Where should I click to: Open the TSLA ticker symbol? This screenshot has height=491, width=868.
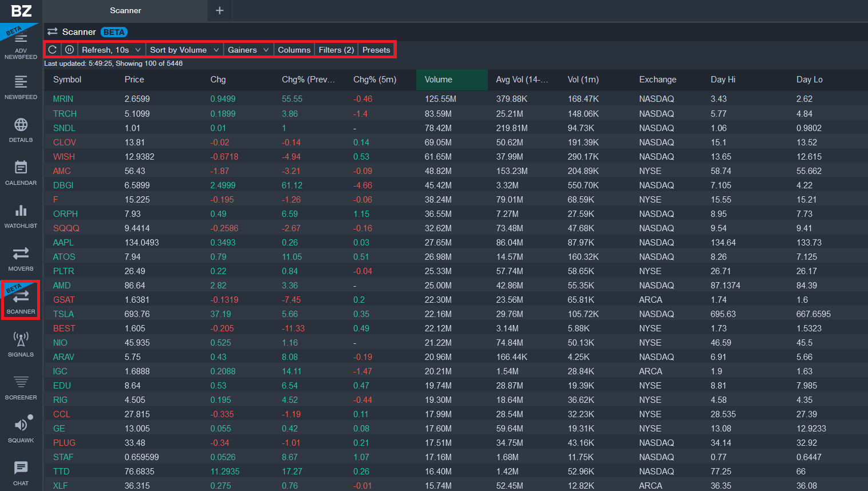tap(63, 314)
